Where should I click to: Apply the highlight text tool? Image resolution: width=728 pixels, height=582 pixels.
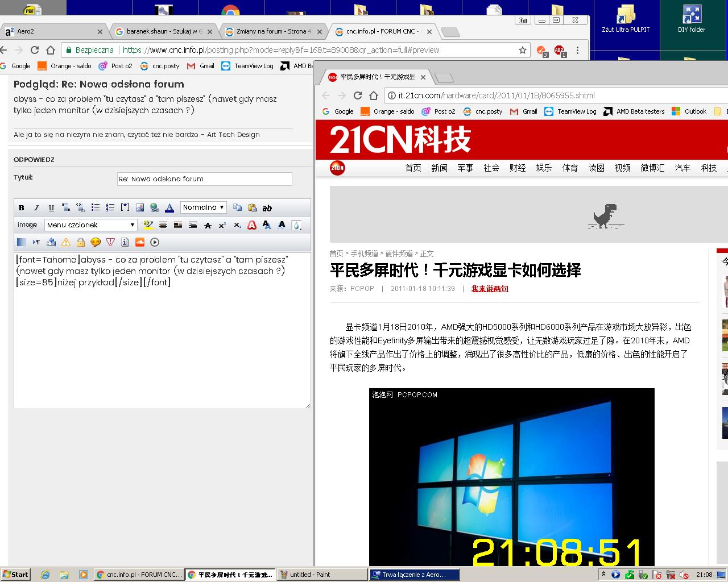(x=148, y=225)
